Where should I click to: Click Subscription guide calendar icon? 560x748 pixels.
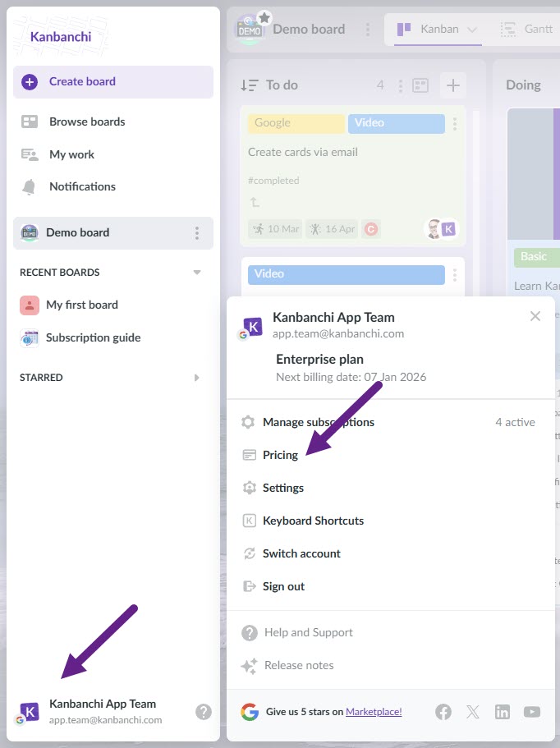point(30,337)
